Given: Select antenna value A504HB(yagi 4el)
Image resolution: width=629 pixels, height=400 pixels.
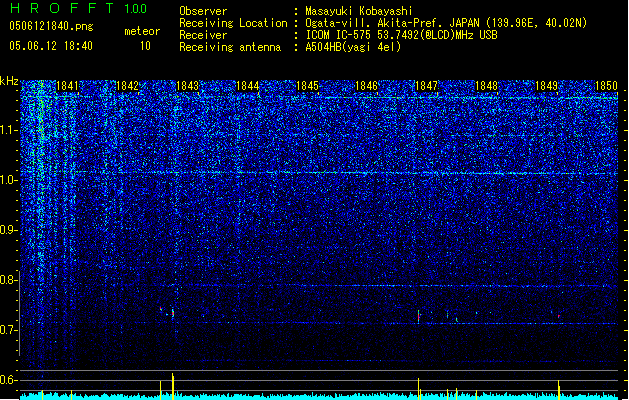Looking at the screenshot, I should click(x=353, y=47).
